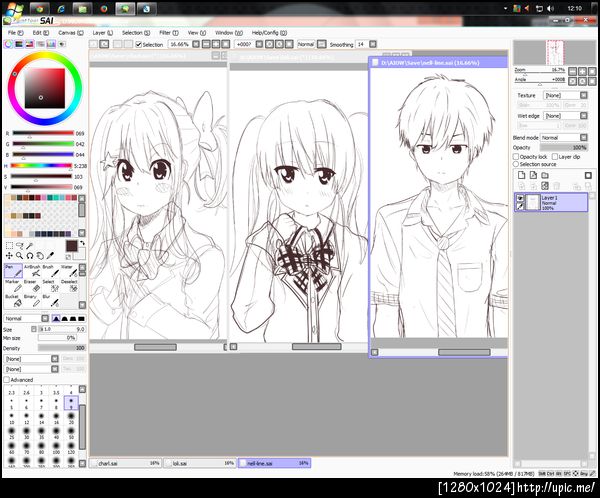Adjust the brush Density slider
The height and width of the screenshot is (498, 600).
pyautogui.click(x=62, y=348)
